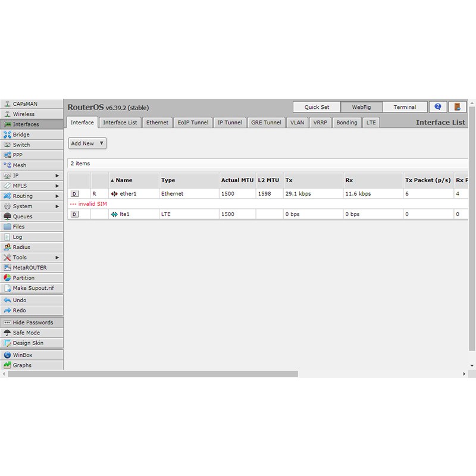The image size is (476, 476).
Task: Open the Add New dropdown
Action: coord(87,143)
